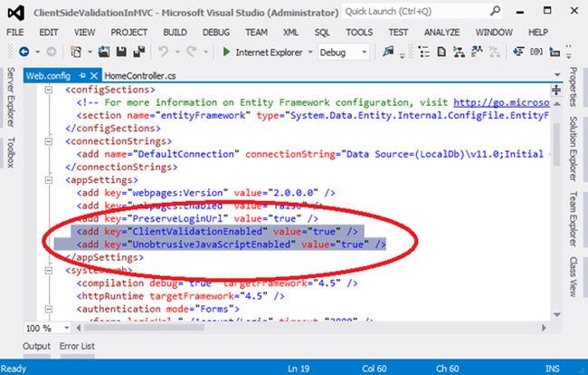This screenshot has height=375, width=588.
Task: Click the Visual Studio logo icon
Action: 16,13
